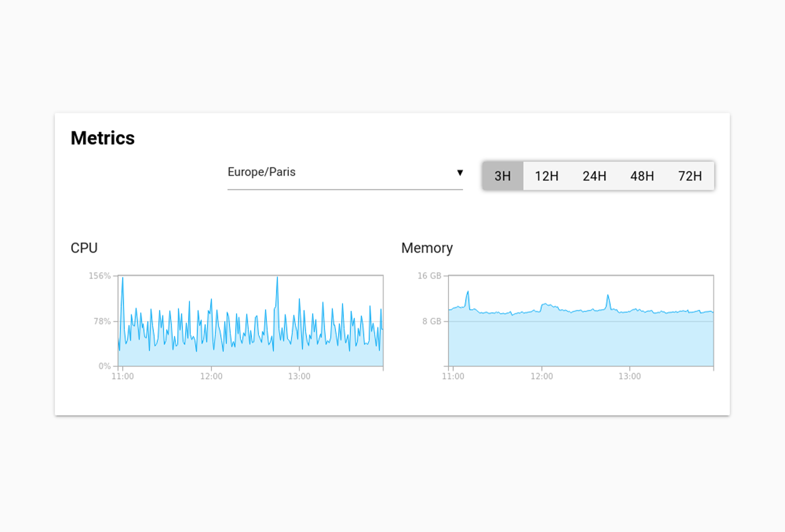This screenshot has width=785, height=532.
Task: Switch to the 12H time range
Action: 547,176
